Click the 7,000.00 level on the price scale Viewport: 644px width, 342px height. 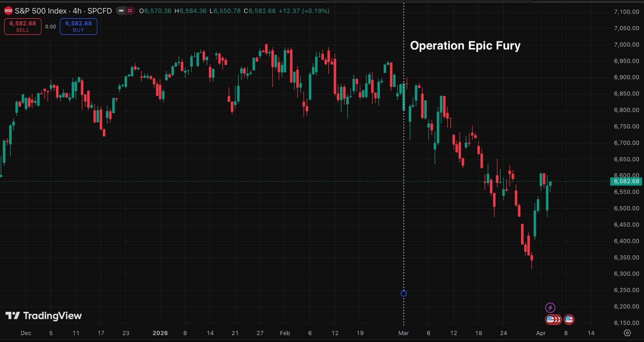(626, 45)
